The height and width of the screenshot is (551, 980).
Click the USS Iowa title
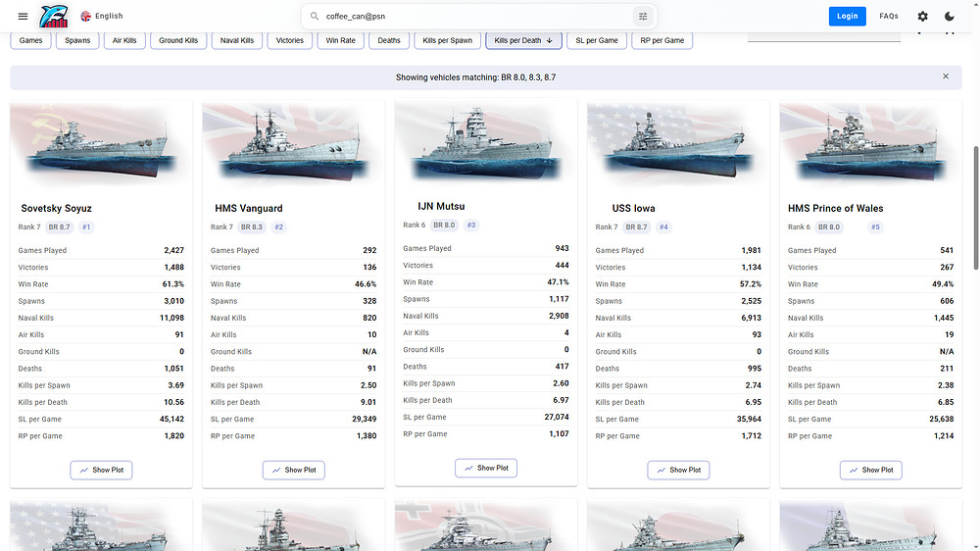coord(634,208)
